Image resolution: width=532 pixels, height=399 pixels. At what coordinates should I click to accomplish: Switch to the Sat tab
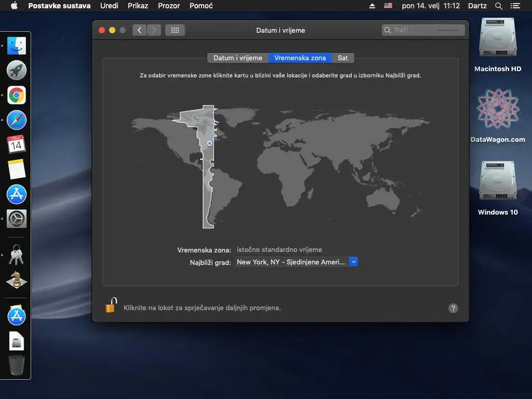click(x=343, y=58)
